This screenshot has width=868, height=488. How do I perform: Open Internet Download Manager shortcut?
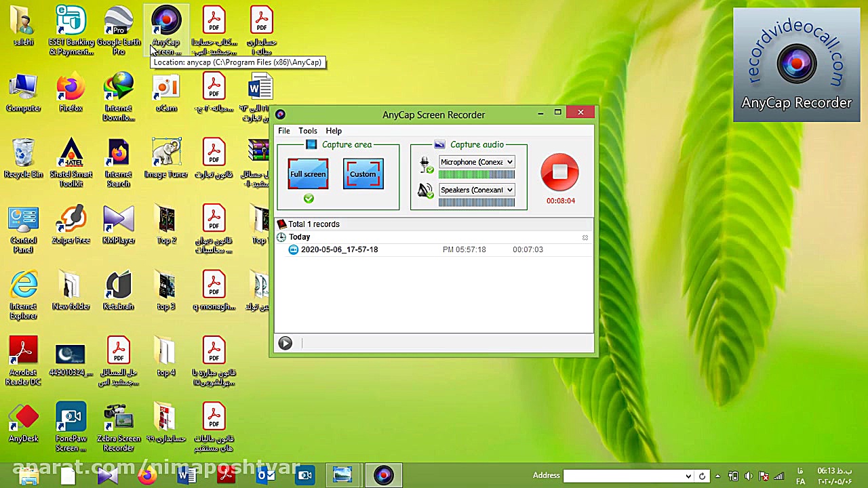(119, 97)
